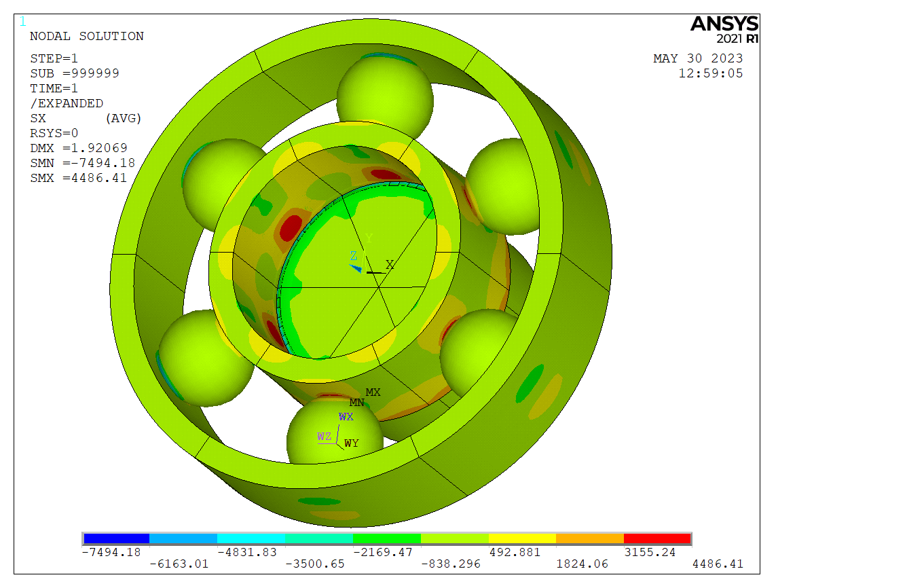Click the /EXPANDED text line
907x588 pixels.
[x=67, y=103]
